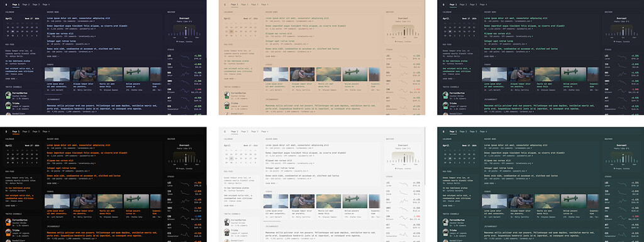This screenshot has width=644, height=242.
Task: Click the G logo in the peach theme
Action: (225, 4)
